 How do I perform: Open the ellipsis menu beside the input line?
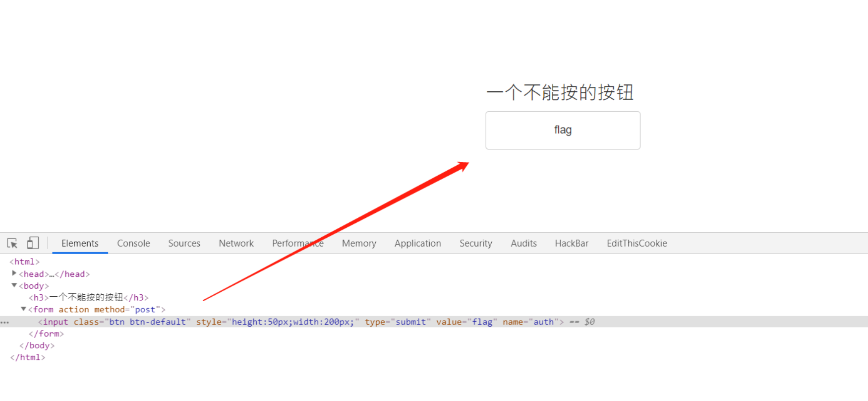click(4, 322)
